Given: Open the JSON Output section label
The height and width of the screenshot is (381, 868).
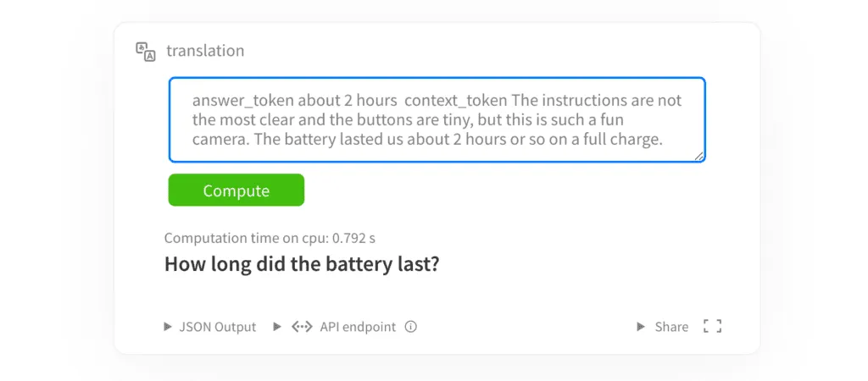Looking at the screenshot, I should click(217, 327).
